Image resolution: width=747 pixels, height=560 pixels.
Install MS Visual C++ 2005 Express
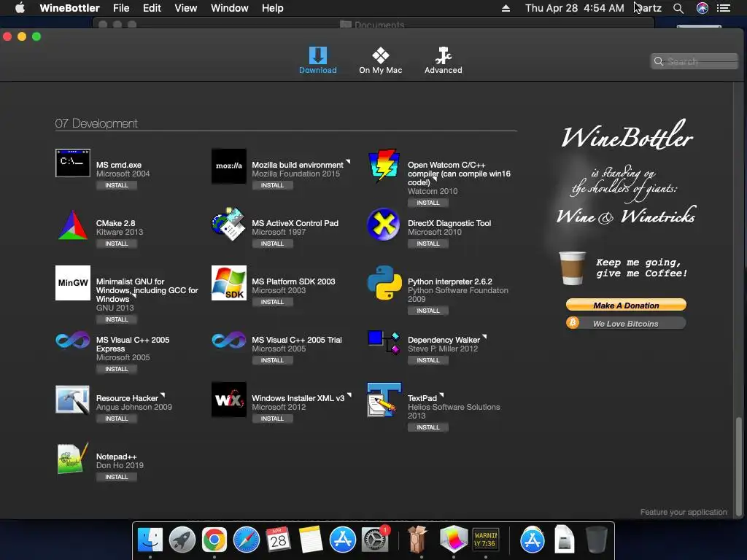116,369
